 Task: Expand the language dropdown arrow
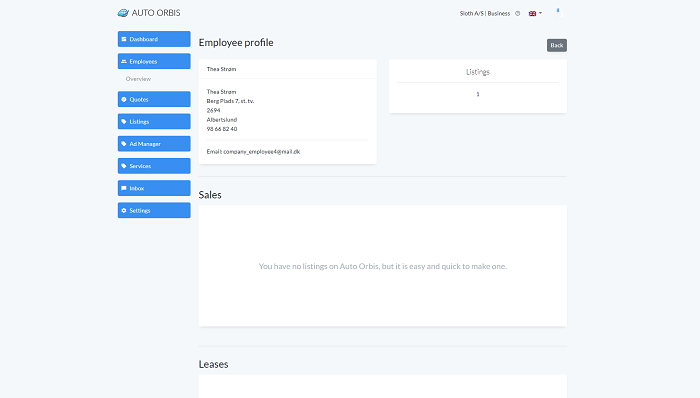[x=540, y=13]
